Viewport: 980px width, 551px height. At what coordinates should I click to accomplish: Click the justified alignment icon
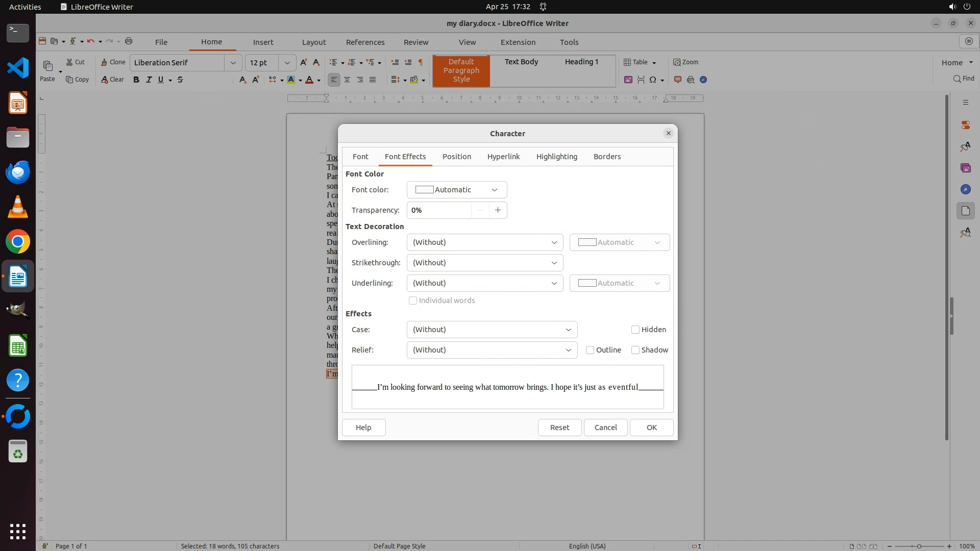373,80
